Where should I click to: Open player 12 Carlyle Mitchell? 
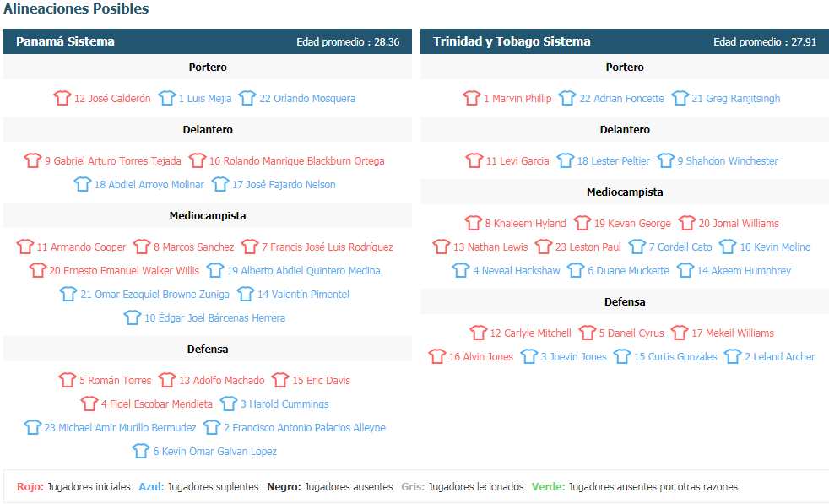[530, 333]
